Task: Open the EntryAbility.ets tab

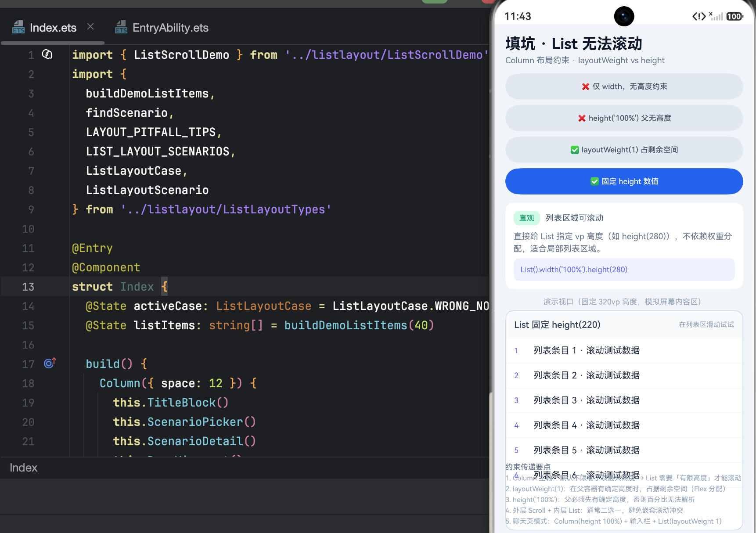Action: tap(162, 28)
